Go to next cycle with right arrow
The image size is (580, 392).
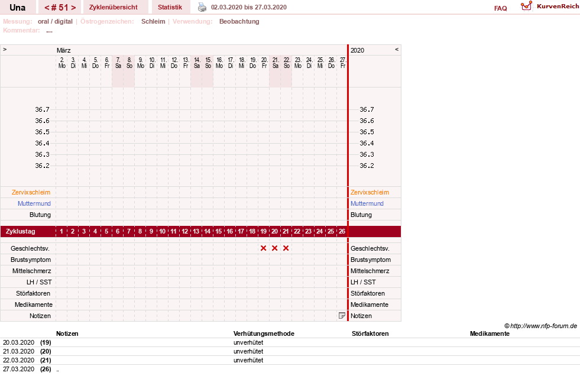[x=73, y=8]
